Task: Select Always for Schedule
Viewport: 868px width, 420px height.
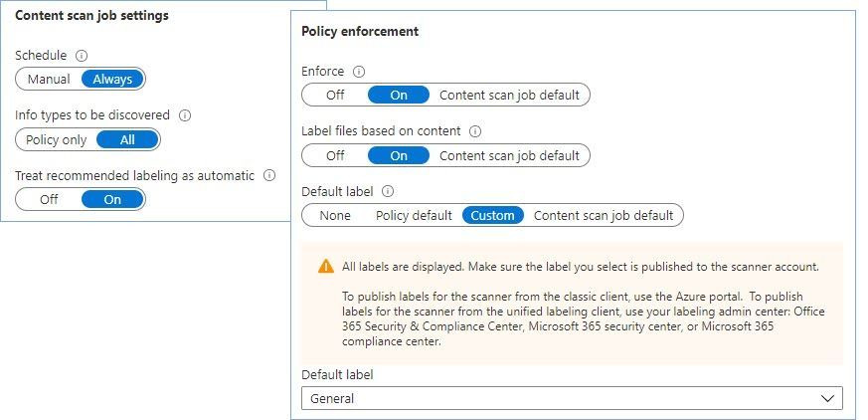Action: (x=112, y=80)
